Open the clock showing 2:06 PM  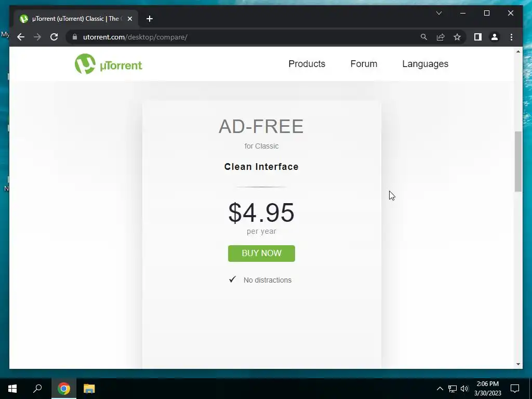[487, 389]
